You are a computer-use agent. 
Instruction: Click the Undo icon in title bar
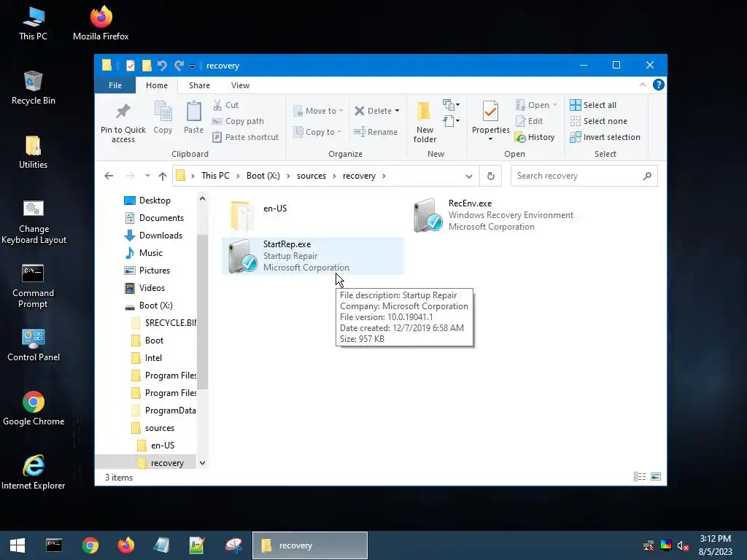coord(162,65)
